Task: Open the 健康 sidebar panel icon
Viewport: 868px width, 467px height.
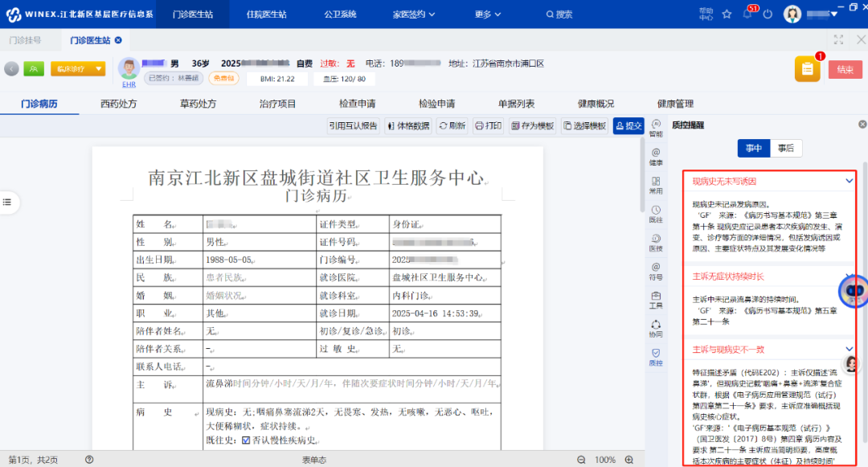Action: click(x=656, y=157)
